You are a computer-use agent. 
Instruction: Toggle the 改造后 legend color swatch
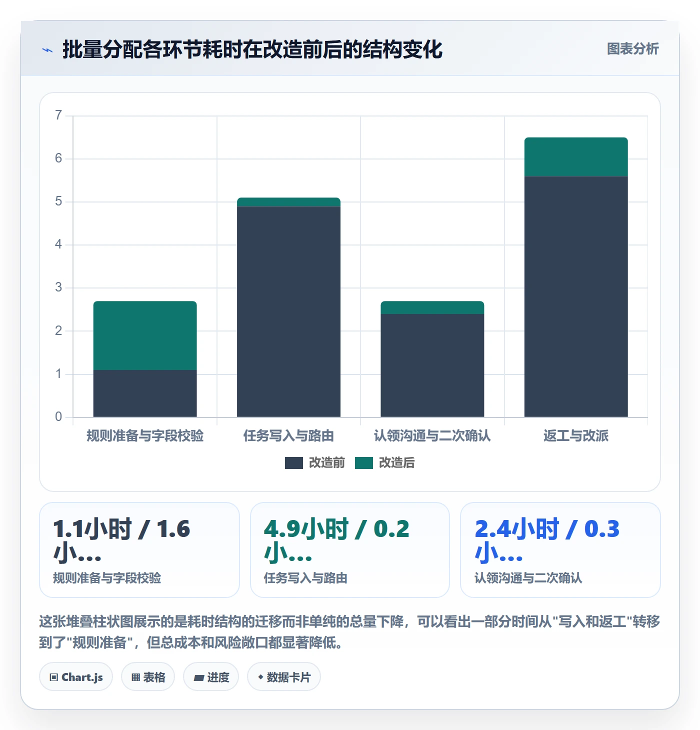[x=364, y=463]
